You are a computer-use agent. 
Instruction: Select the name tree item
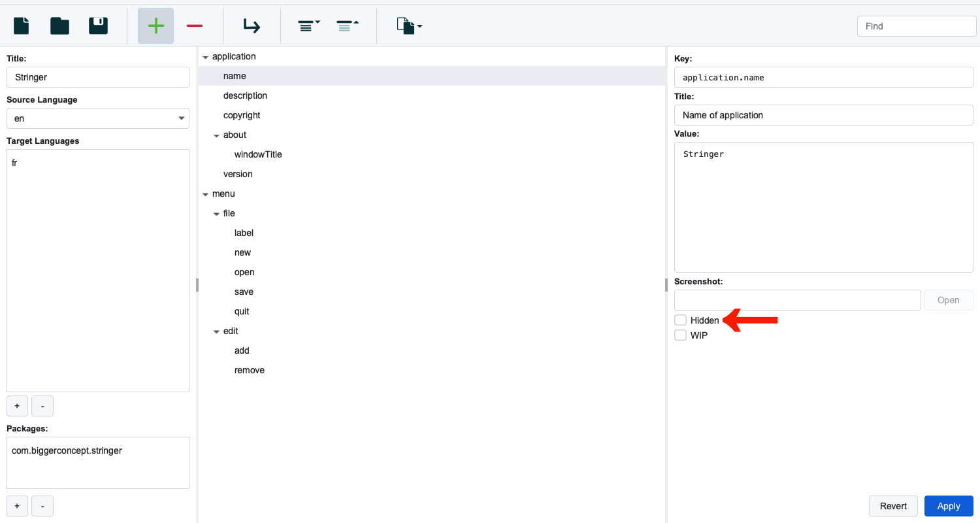[x=432, y=76]
